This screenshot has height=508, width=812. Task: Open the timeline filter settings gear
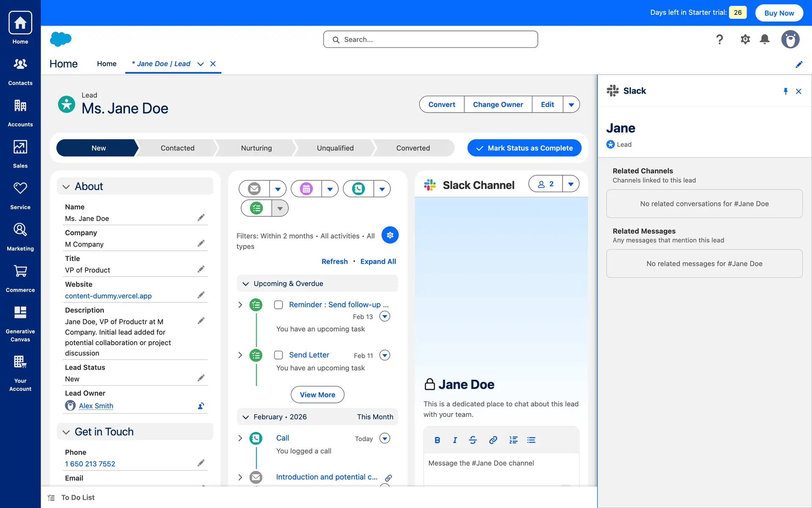(390, 235)
